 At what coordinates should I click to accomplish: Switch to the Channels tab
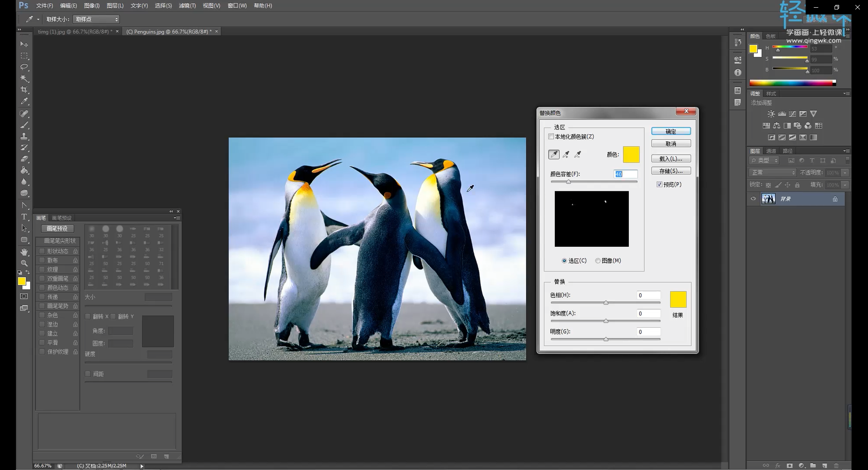(x=771, y=151)
